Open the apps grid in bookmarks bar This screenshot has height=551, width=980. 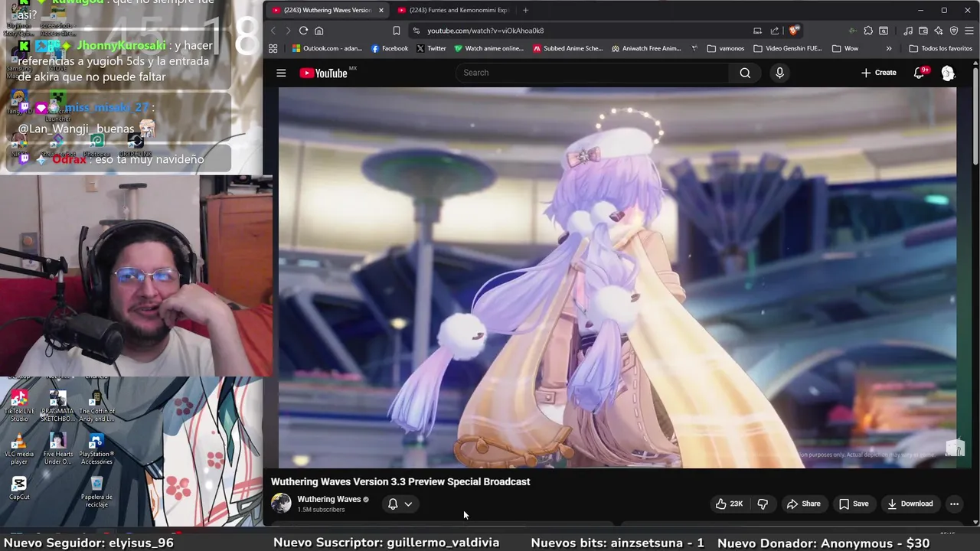click(273, 48)
